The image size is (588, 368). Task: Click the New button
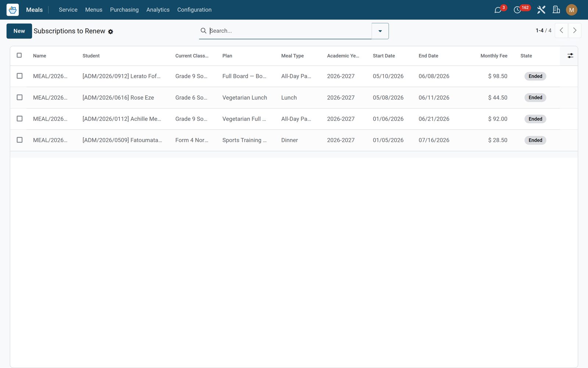[x=19, y=31]
